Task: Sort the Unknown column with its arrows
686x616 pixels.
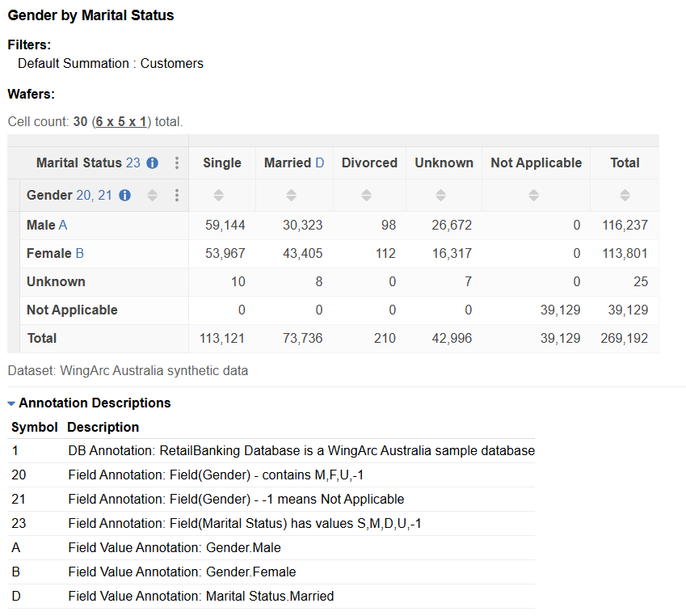Action: (443, 195)
